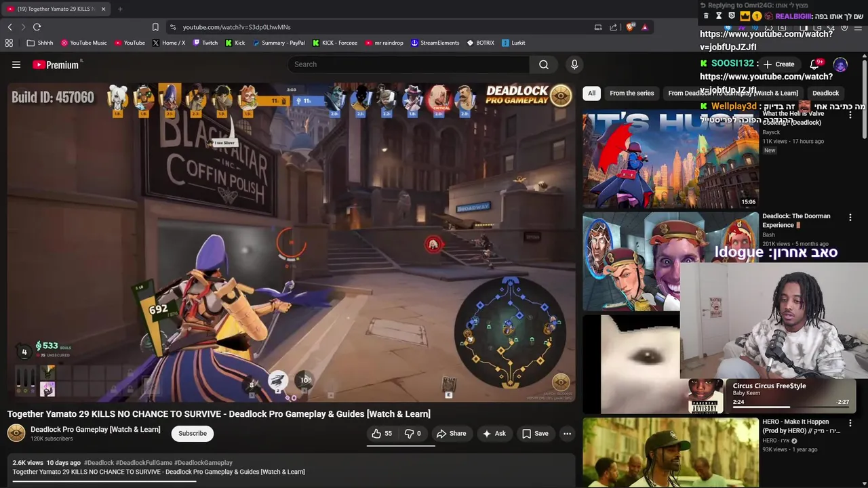This screenshot has height=488, width=868.
Task: Click the 120K subscribers text
Action: (x=52, y=439)
